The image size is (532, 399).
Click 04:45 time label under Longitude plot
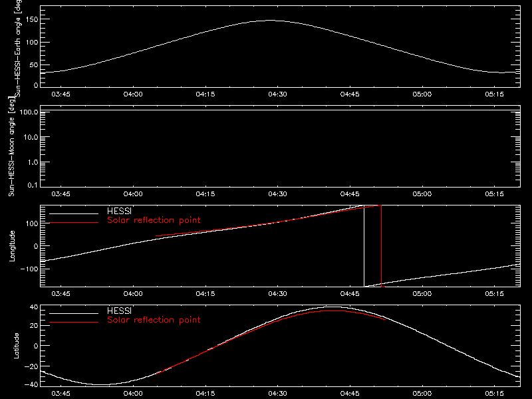click(350, 294)
